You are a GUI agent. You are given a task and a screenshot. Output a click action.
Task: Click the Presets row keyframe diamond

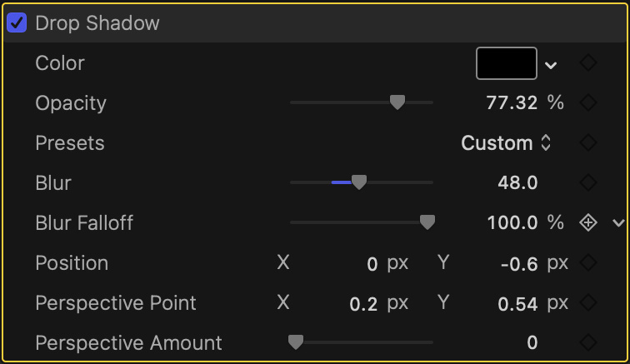click(x=588, y=143)
